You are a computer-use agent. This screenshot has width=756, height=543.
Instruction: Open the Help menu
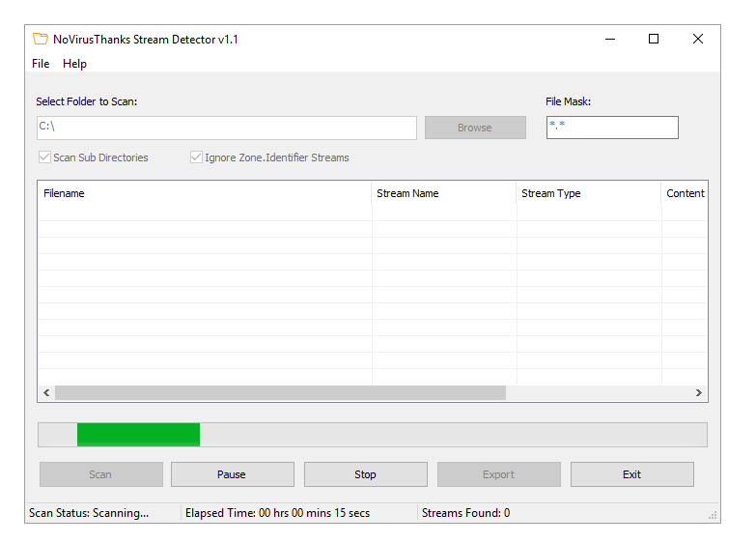(x=74, y=64)
